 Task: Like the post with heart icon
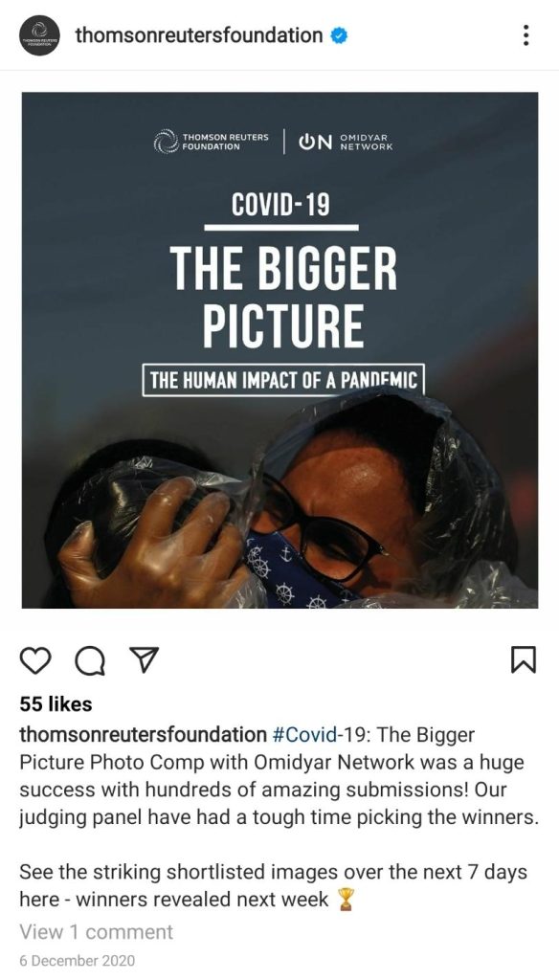point(35,660)
